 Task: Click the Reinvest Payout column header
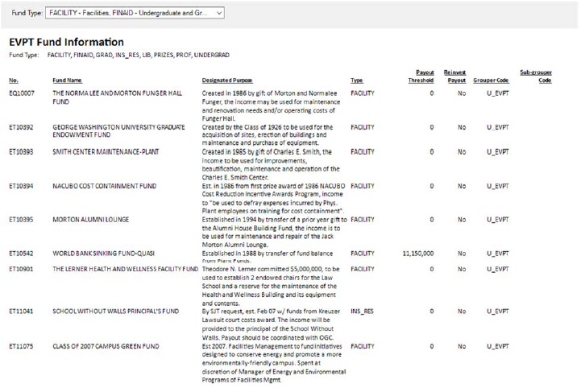[455, 76]
